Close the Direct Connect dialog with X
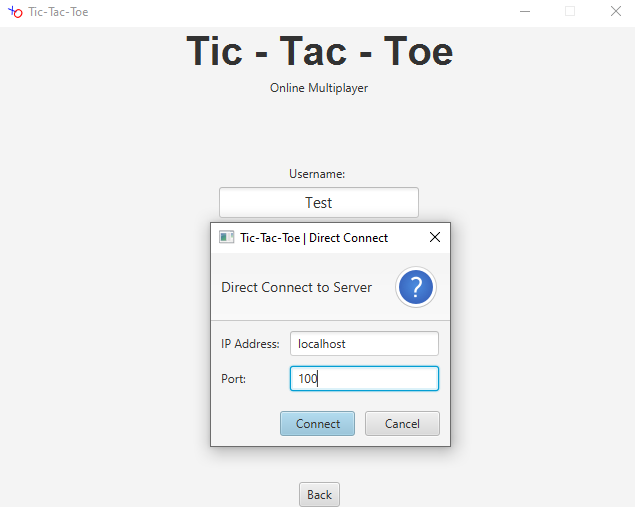Screen dimensions: 635x507 coord(435,237)
